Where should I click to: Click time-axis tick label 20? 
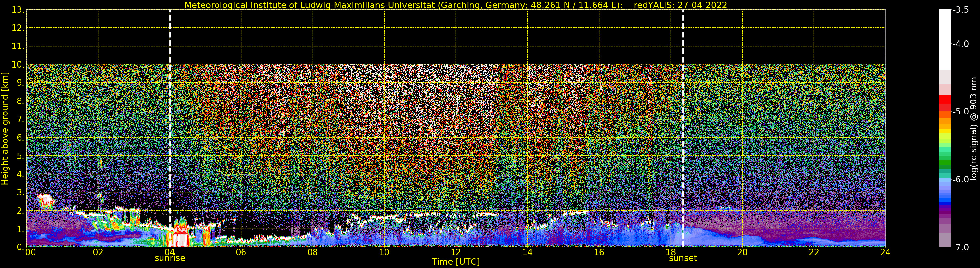(742, 252)
